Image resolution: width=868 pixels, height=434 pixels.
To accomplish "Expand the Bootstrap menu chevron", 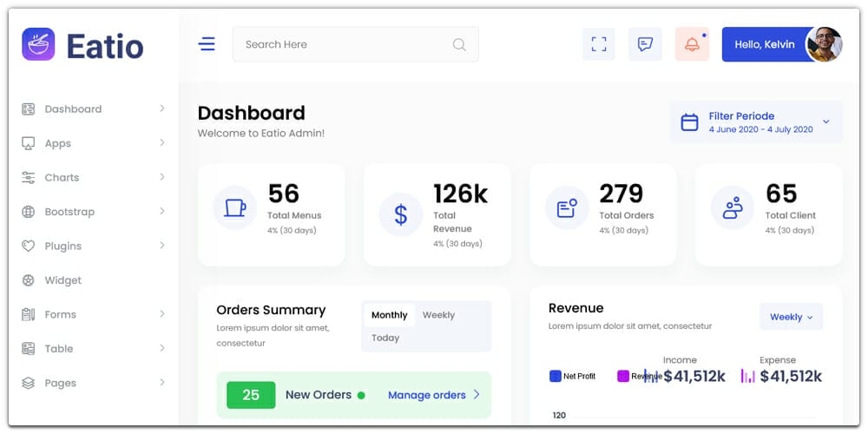I will (x=162, y=212).
